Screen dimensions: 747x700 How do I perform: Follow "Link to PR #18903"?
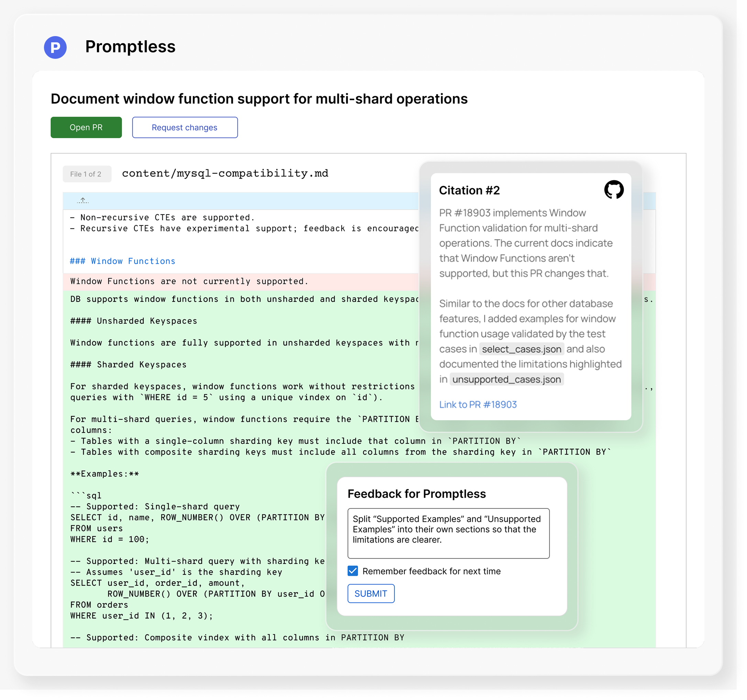coord(478,405)
